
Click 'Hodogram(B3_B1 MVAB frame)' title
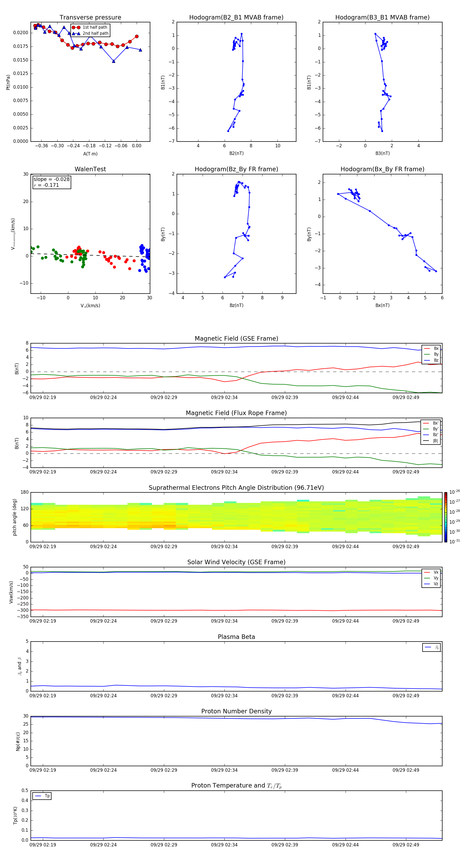[x=382, y=18]
